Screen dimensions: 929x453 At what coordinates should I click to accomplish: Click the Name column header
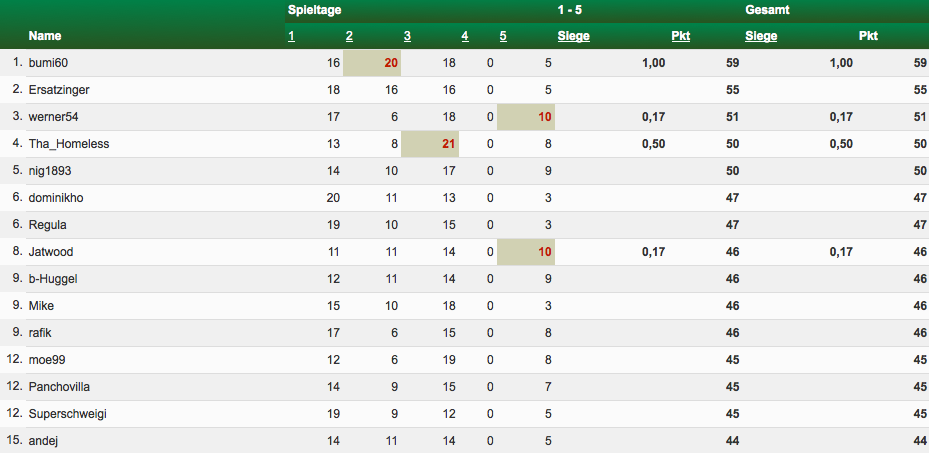45,37
